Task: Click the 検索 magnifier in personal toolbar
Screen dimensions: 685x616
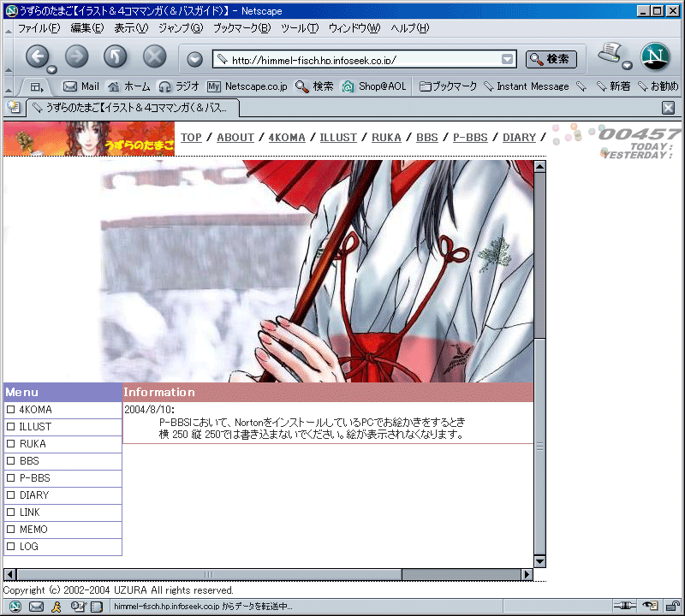Action: pos(314,86)
